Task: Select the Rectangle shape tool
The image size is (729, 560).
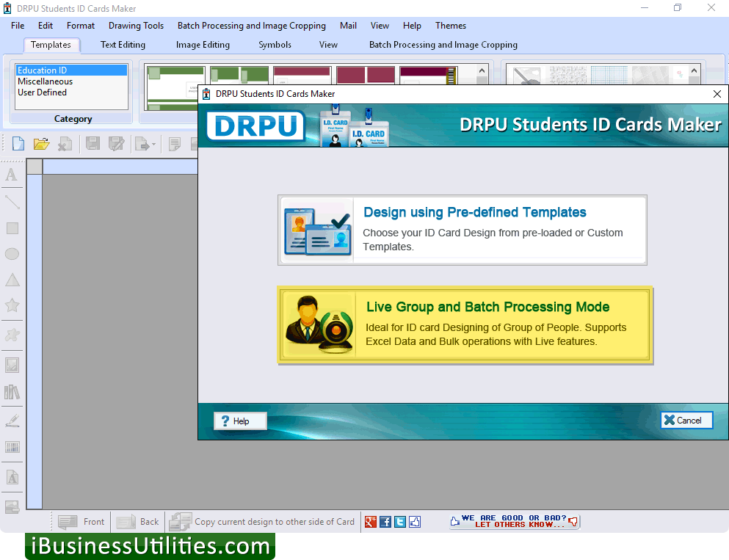Action: pos(12,228)
